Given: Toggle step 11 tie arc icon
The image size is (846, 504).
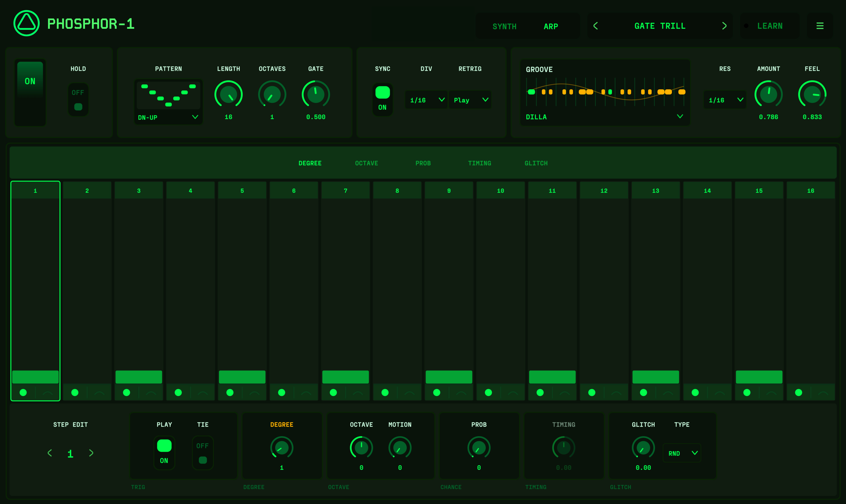Looking at the screenshot, I should 564,393.
